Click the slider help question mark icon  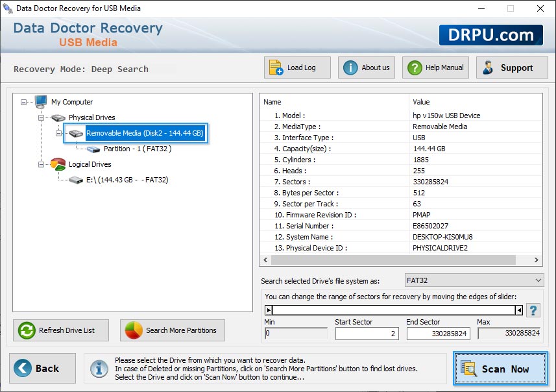(533, 310)
